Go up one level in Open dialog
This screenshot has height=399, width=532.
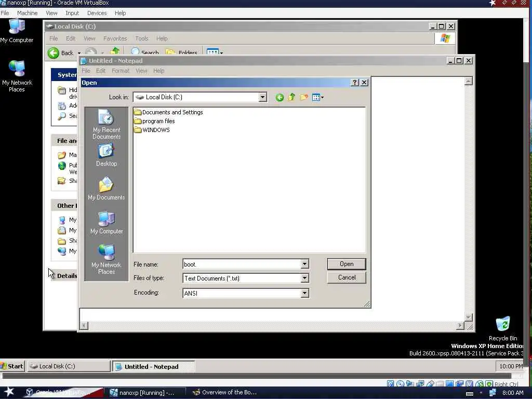292,97
